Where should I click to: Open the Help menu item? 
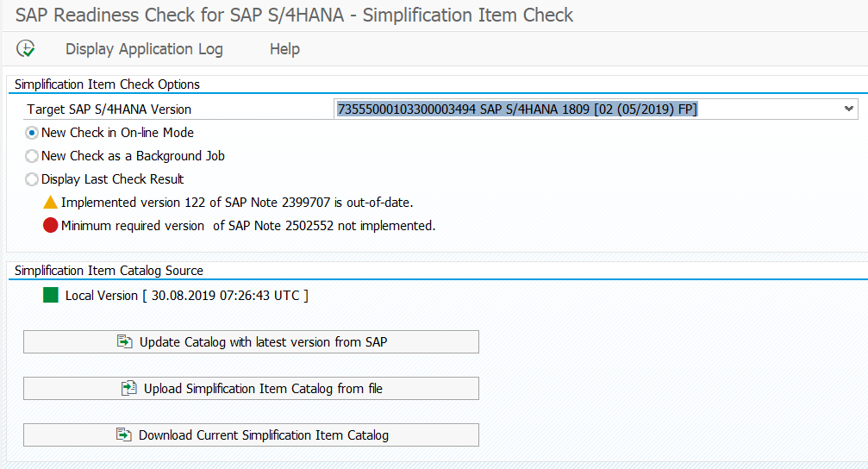284,49
